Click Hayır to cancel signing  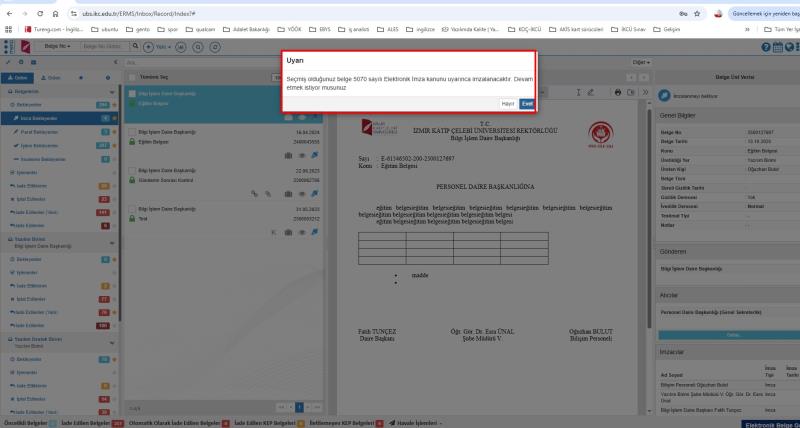point(508,103)
